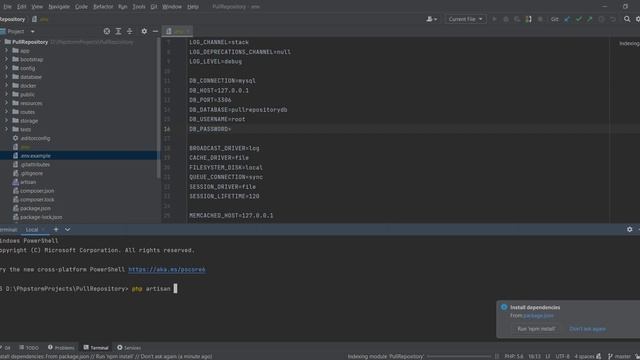The height and width of the screenshot is (360, 640).
Task: Click the Run play icon
Action: tap(494, 19)
